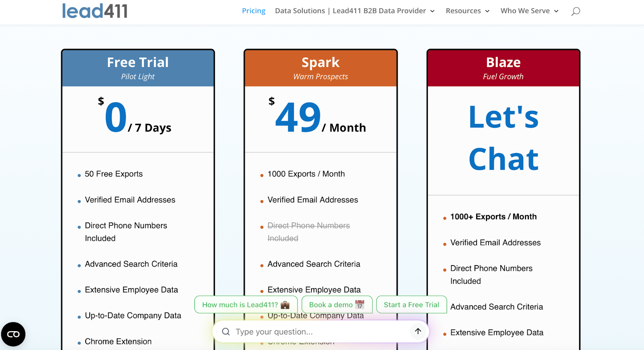Open the search magnifier in header
The height and width of the screenshot is (350, 644).
pos(576,11)
